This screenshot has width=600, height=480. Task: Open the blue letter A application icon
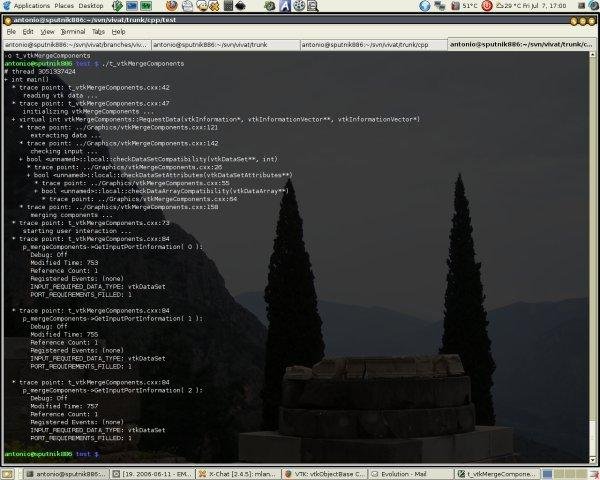[285, 6]
